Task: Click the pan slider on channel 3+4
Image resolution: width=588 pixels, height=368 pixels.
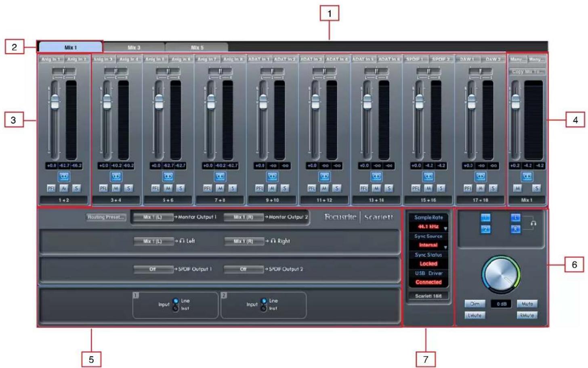Action: 116,71
